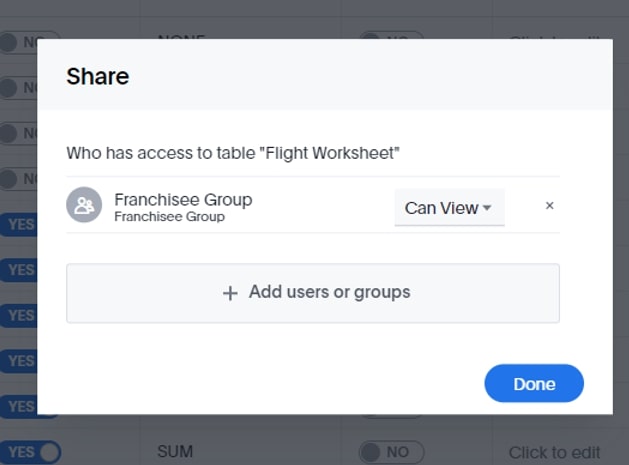Toggle the NO switch in the SUM row

pyautogui.click(x=391, y=452)
